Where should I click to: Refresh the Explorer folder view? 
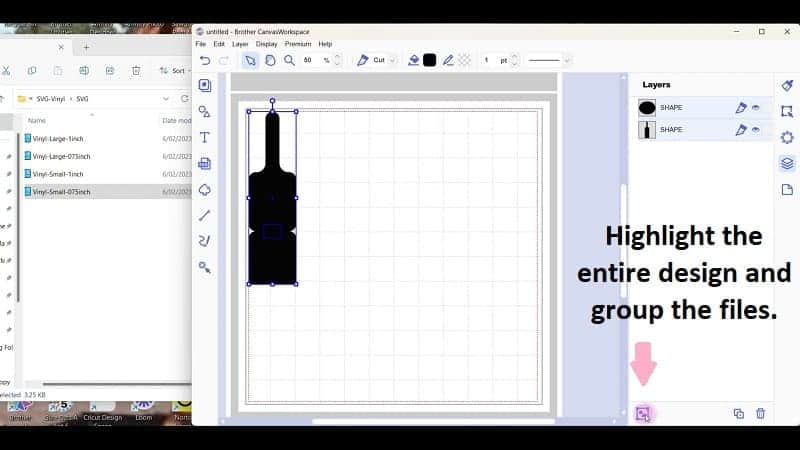[x=184, y=99]
